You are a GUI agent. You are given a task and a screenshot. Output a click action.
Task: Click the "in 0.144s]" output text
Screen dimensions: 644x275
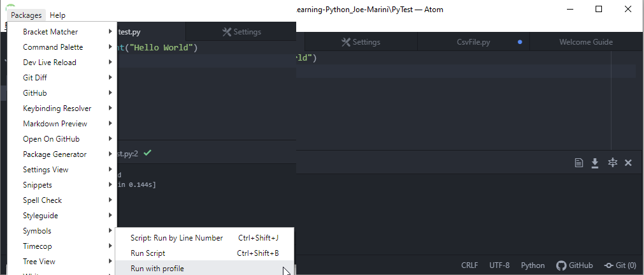click(x=137, y=185)
